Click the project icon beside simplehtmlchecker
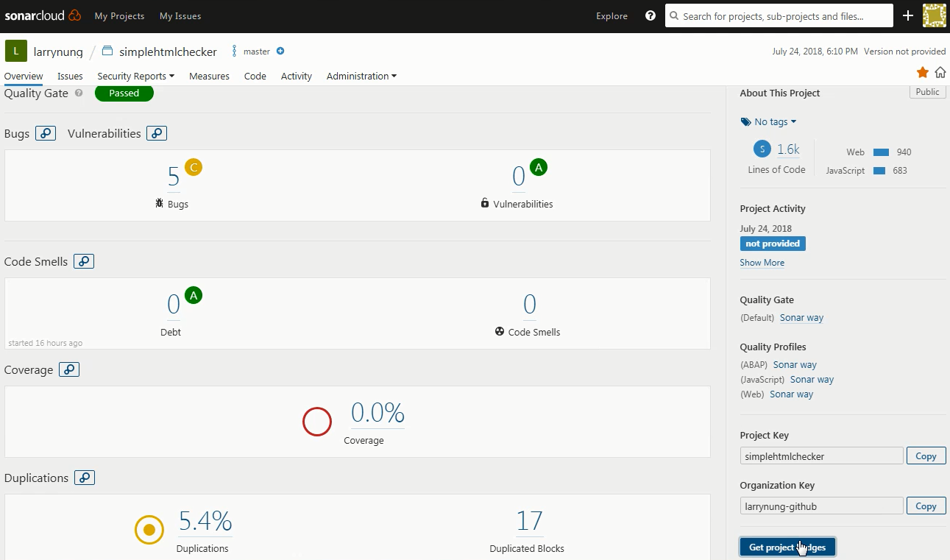Viewport: 950px width, 560px height. tap(107, 52)
